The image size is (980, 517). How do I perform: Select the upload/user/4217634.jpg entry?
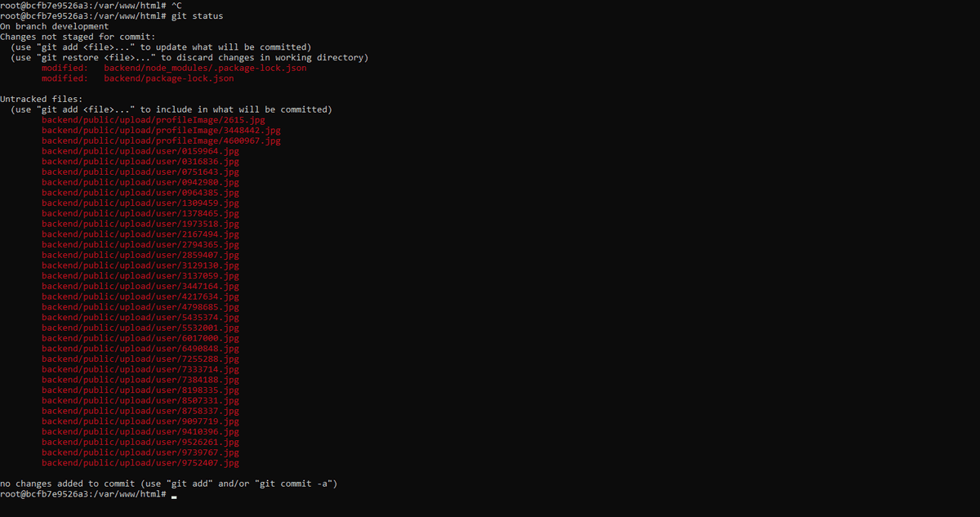140,296
